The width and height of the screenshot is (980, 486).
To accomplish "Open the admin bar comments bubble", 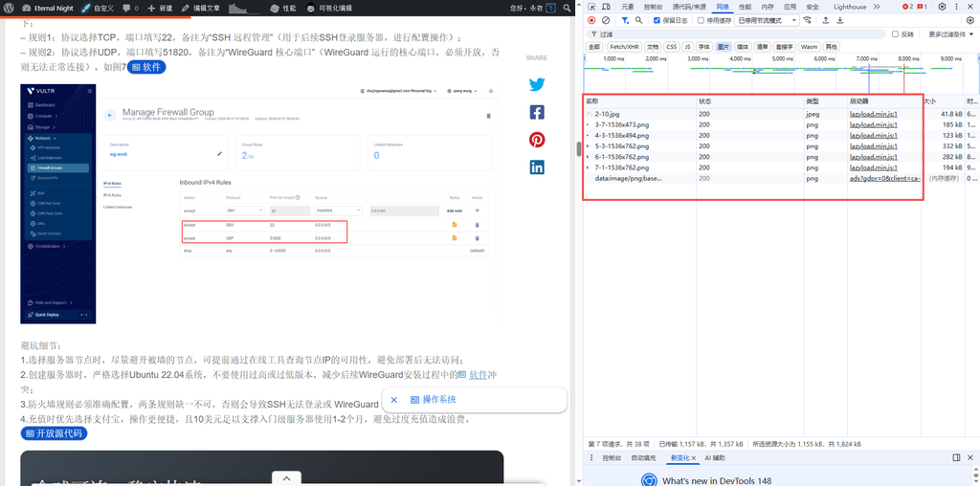I will 130,8.
